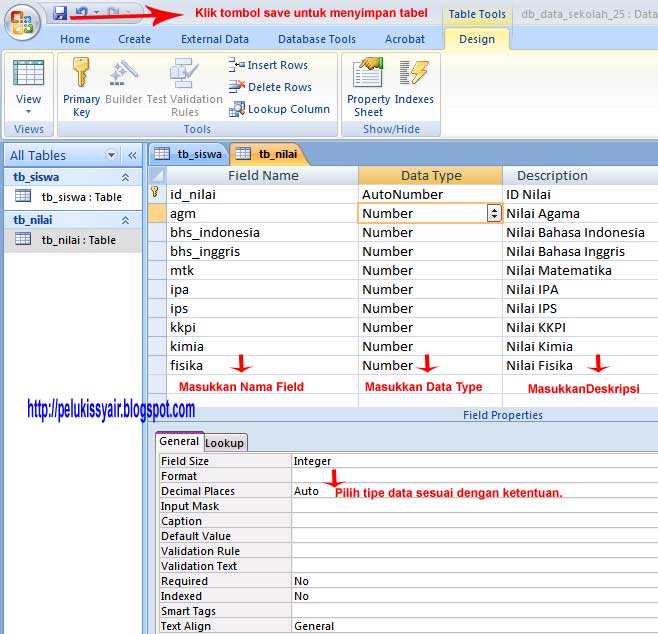The height and width of the screenshot is (634, 658).
Task: Open the Create ribbon tab
Action: pyautogui.click(x=134, y=39)
